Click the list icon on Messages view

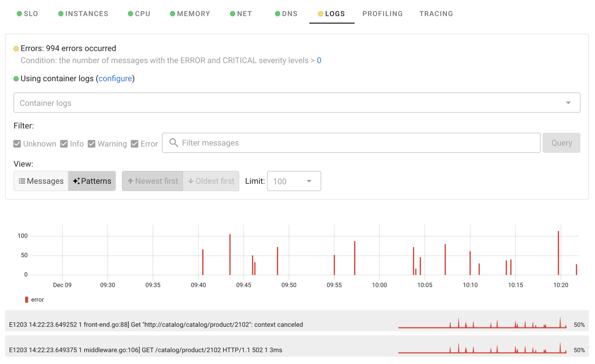22,181
